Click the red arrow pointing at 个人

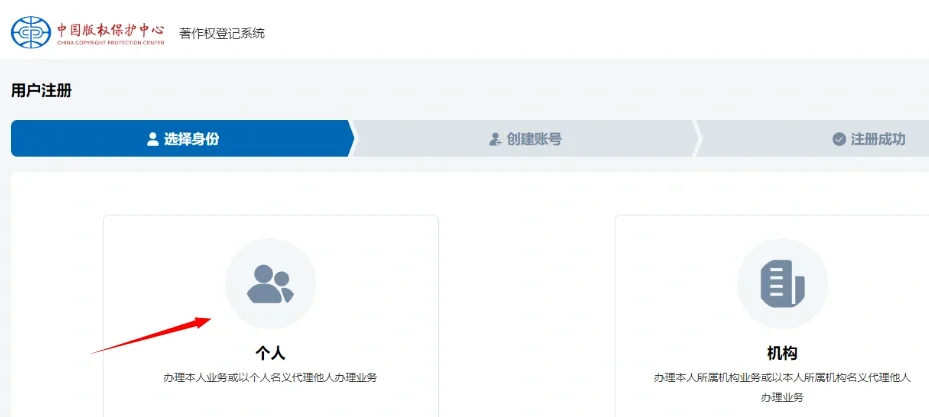click(x=150, y=336)
